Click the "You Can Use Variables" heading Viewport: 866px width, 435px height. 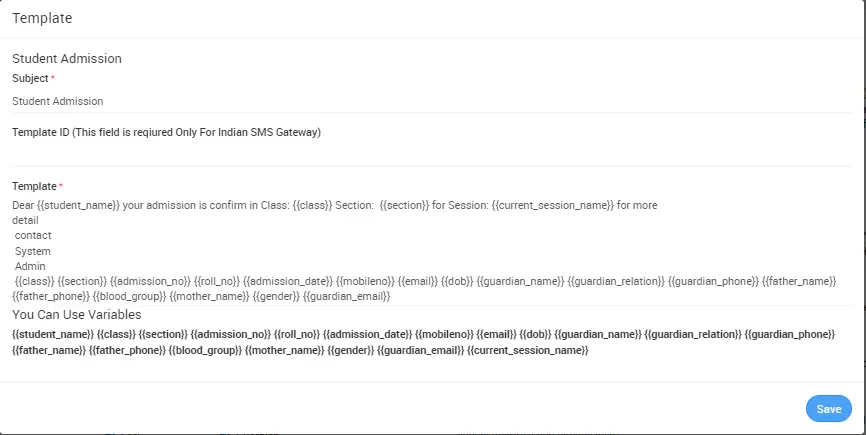(x=84, y=315)
